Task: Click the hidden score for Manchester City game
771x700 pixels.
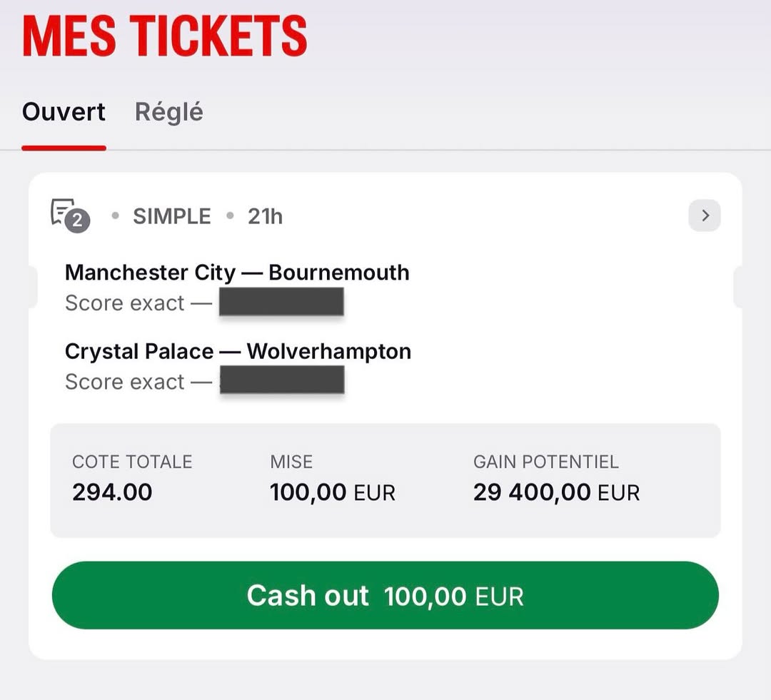Action: pyautogui.click(x=281, y=302)
